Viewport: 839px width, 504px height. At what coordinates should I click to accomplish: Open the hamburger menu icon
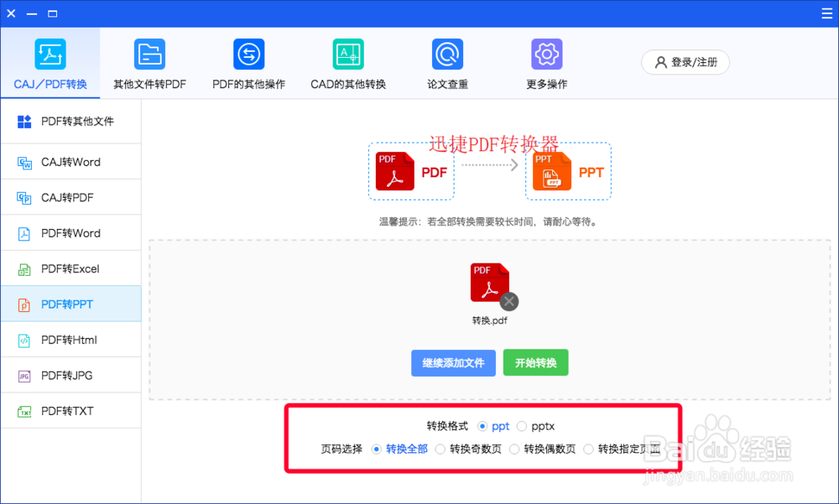tap(826, 13)
